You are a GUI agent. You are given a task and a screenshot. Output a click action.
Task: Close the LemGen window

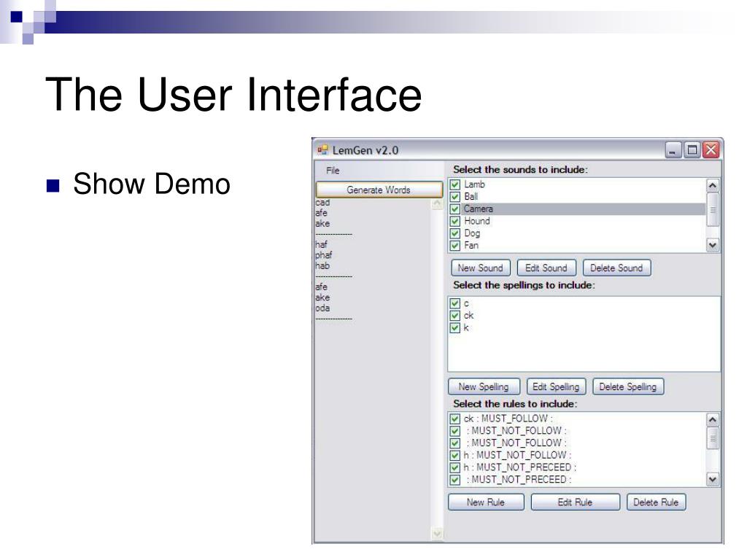coord(711,150)
